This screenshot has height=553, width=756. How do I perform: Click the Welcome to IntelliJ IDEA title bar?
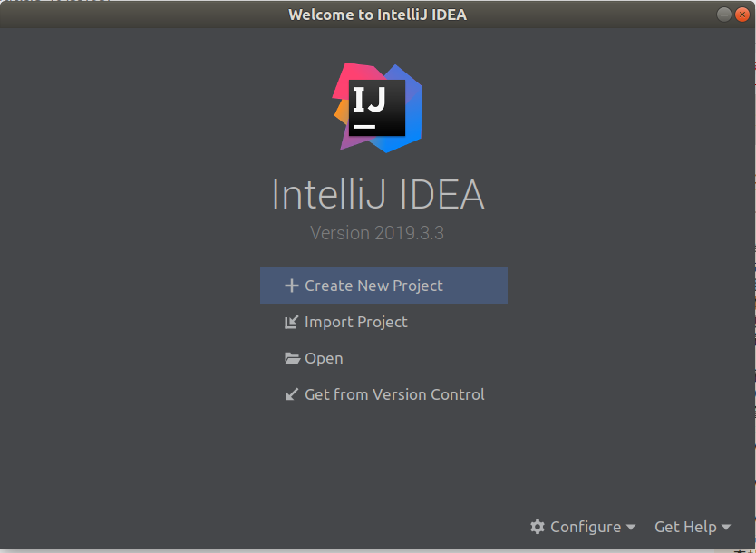pos(377,15)
